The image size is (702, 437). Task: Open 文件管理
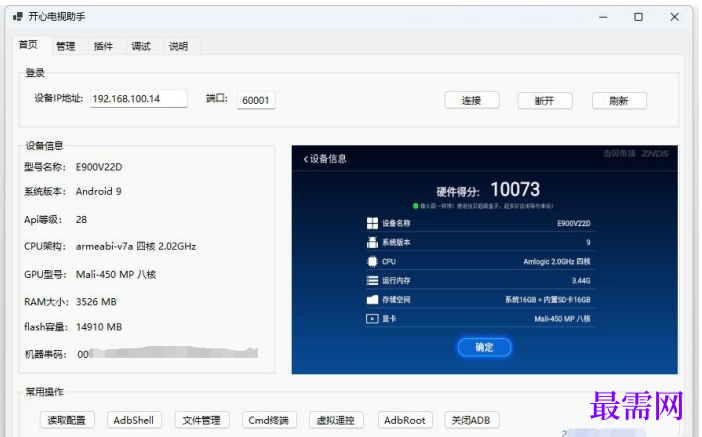(x=201, y=420)
